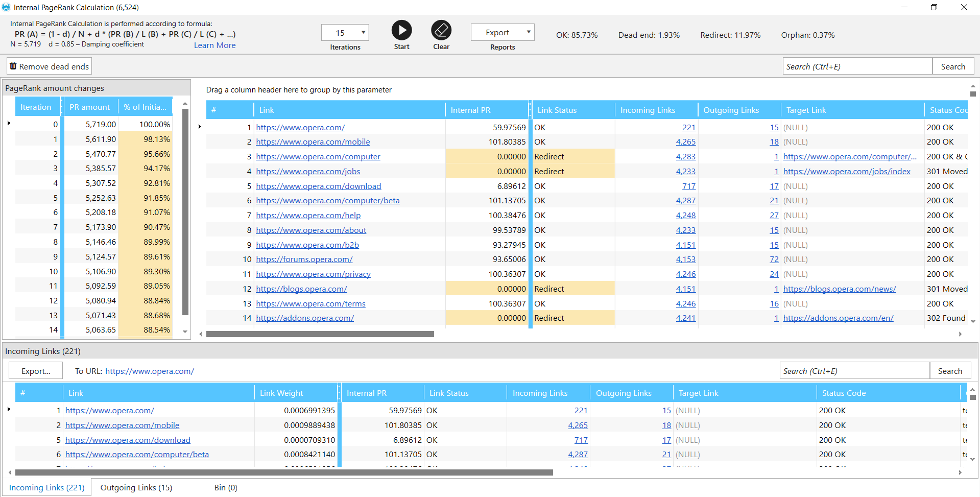
Task: Click incoming links count 717 for download row
Action: [x=689, y=186]
